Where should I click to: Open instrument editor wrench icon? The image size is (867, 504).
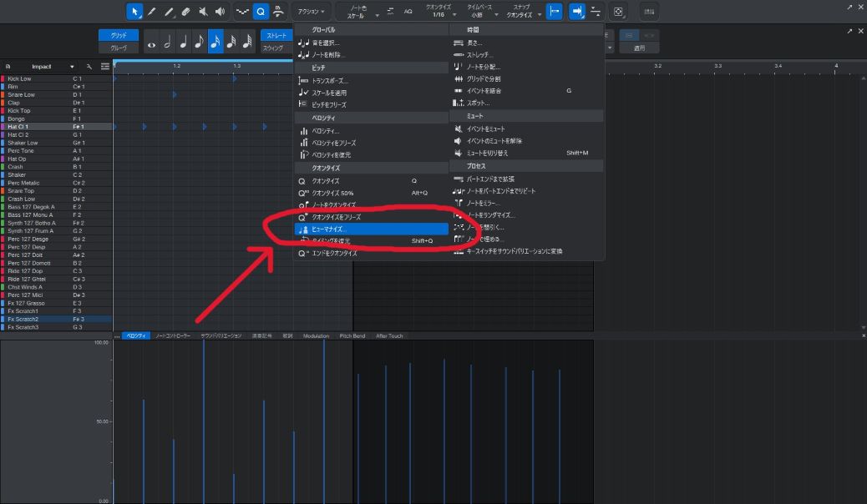[x=89, y=66]
